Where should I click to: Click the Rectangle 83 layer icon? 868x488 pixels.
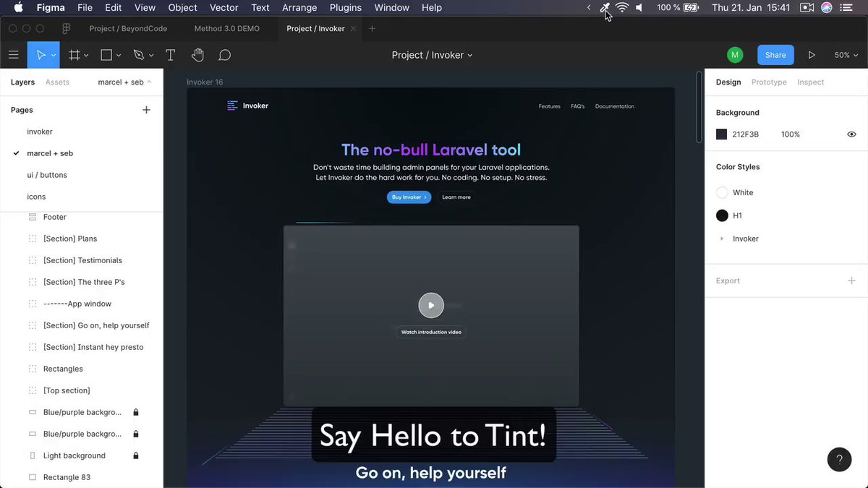point(32,477)
